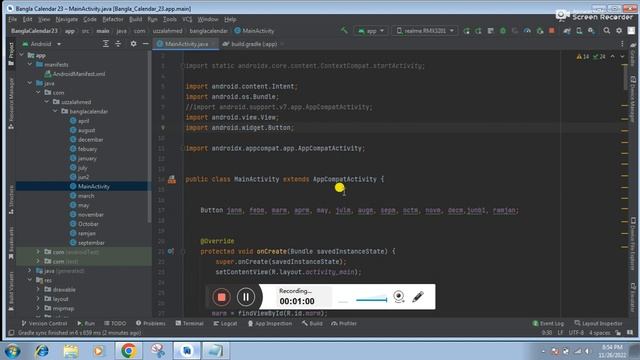640x360 pixels.
Task: Collapse the banglacalendar package
Action: coord(56,111)
